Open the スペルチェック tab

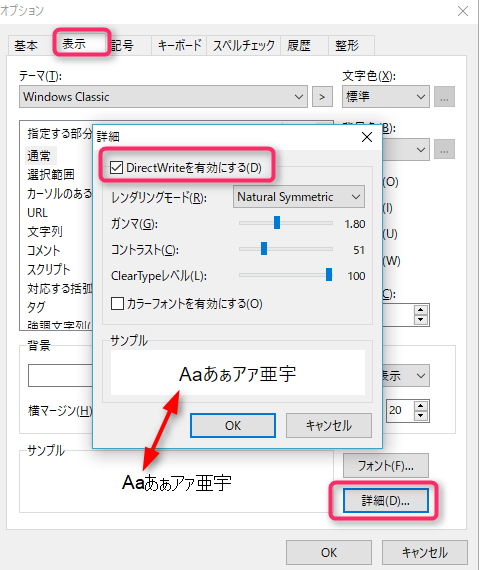(x=243, y=46)
